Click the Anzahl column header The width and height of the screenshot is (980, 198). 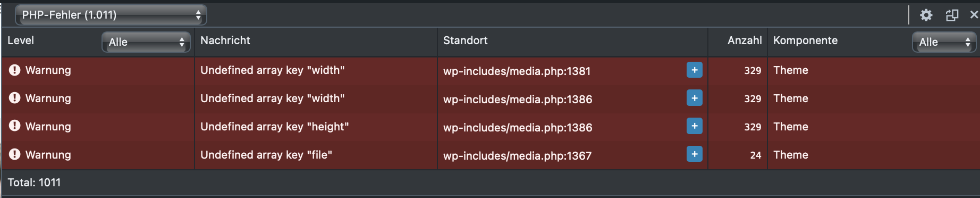(x=745, y=40)
